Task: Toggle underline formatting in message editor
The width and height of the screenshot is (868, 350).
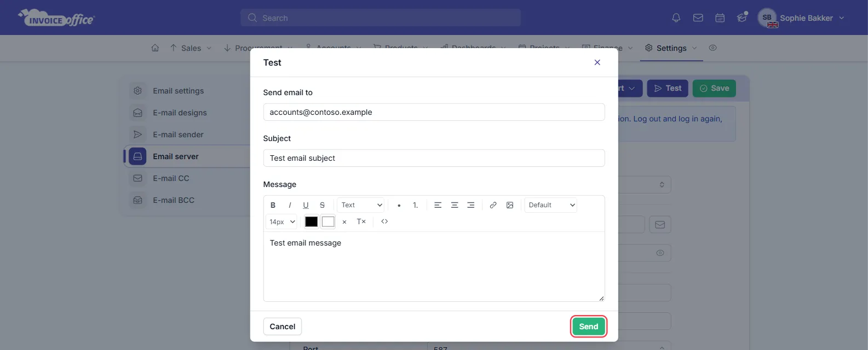Action: (x=306, y=205)
